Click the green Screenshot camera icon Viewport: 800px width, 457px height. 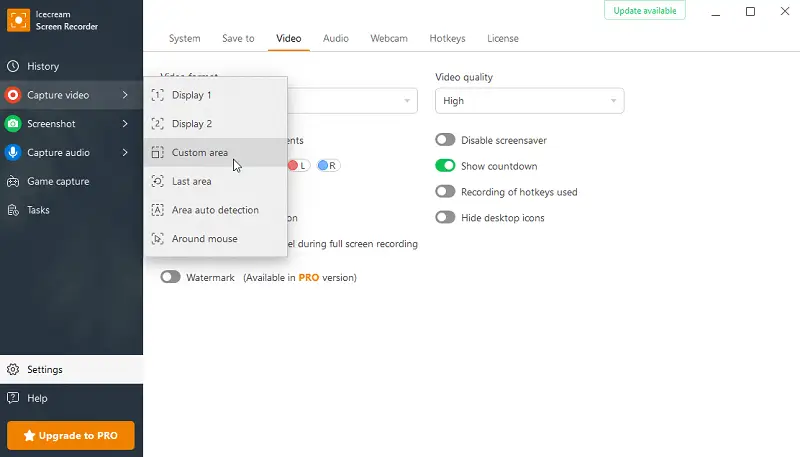13,123
